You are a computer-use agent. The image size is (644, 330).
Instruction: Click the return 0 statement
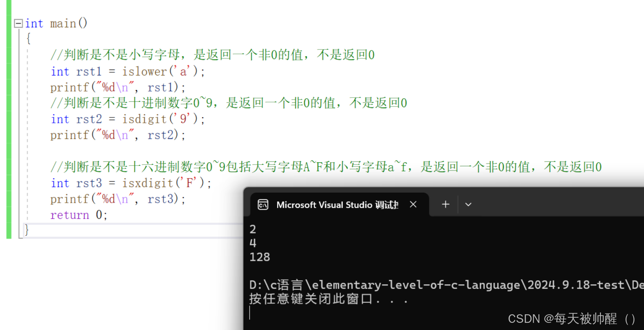(78, 215)
